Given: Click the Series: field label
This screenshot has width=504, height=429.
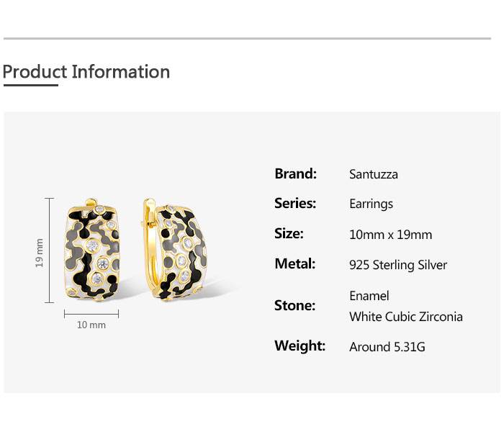Looking at the screenshot, I should pos(295,204).
